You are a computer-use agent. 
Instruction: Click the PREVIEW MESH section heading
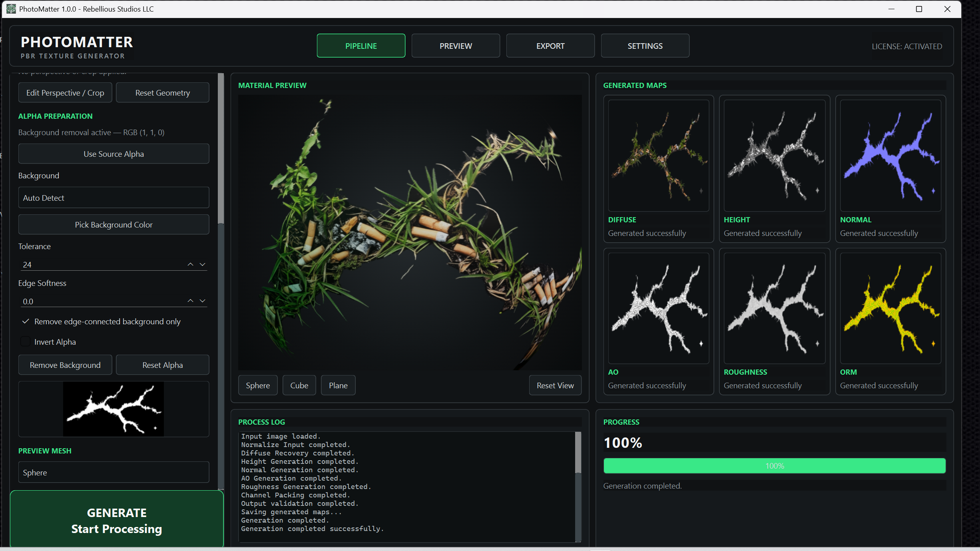[45, 451]
